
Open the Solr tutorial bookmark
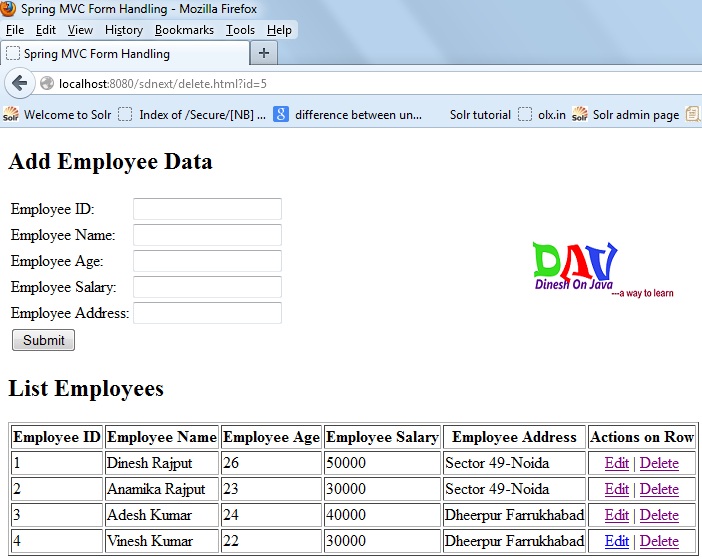pyautogui.click(x=480, y=115)
